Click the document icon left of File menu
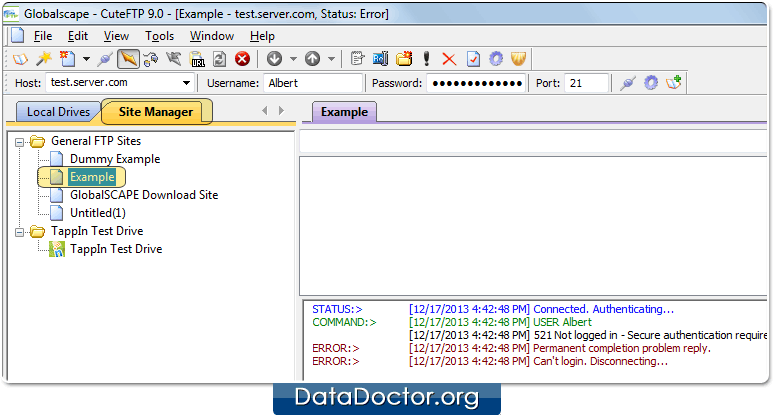 point(18,35)
